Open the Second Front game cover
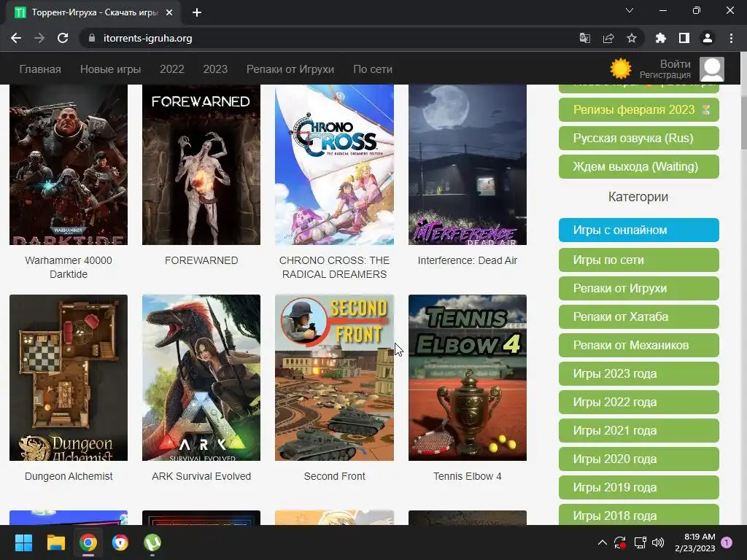Viewport: 747px width, 560px height. [334, 378]
